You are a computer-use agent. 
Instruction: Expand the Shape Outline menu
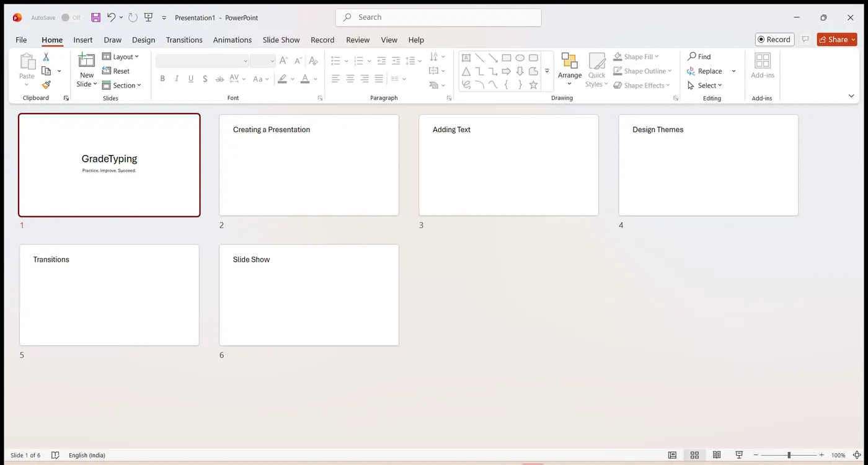coord(643,71)
